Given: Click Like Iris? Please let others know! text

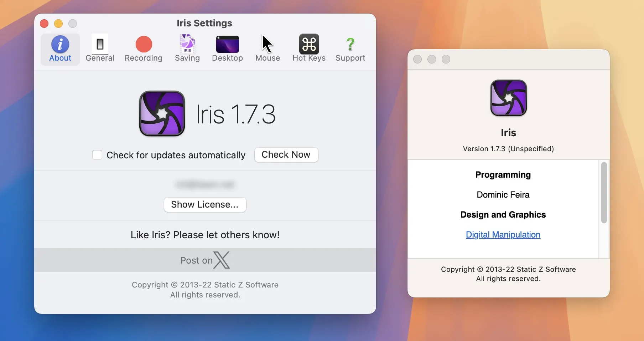Looking at the screenshot, I should tap(205, 235).
